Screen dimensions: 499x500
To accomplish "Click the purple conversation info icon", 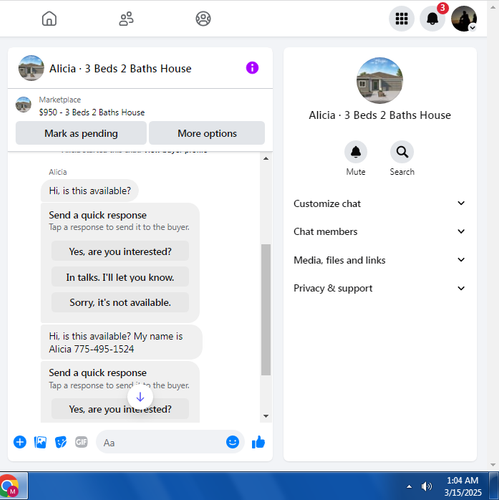I will click(x=252, y=68).
